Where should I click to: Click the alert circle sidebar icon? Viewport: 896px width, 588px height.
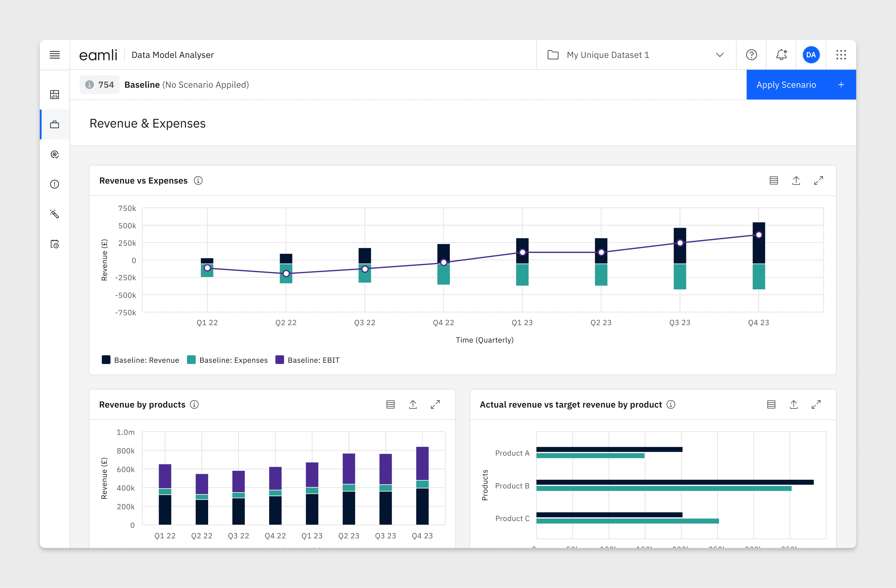(x=54, y=184)
